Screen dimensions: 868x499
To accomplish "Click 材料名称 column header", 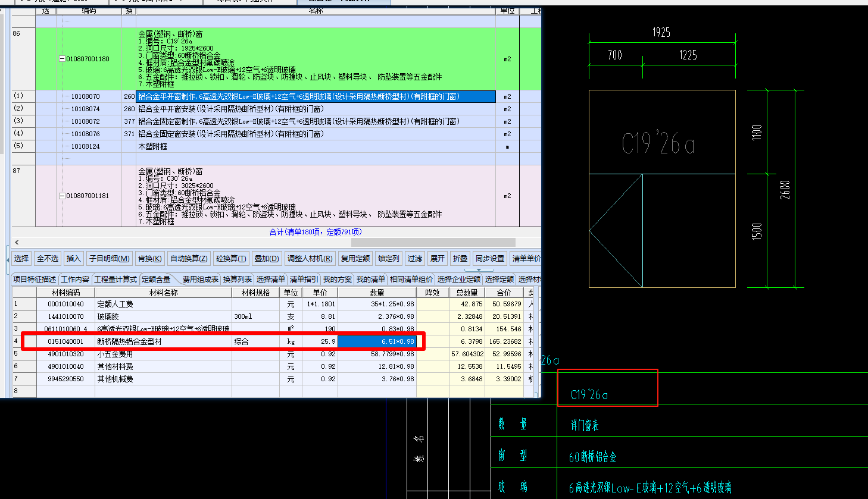I will (x=163, y=293).
